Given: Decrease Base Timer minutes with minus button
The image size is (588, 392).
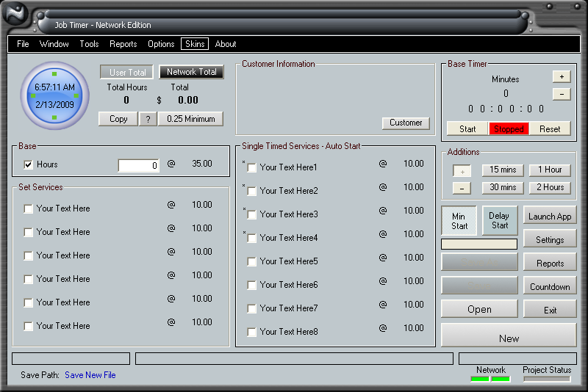Looking at the screenshot, I should [x=562, y=94].
